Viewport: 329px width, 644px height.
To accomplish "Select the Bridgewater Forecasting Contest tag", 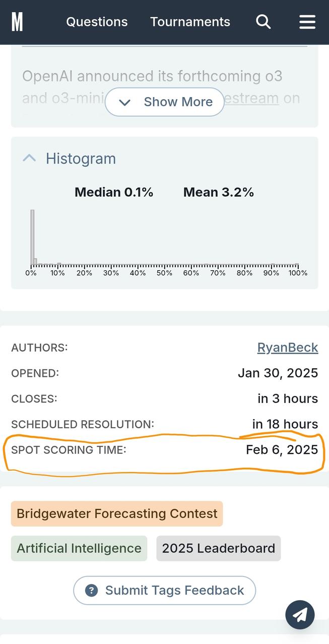I will (x=117, y=514).
